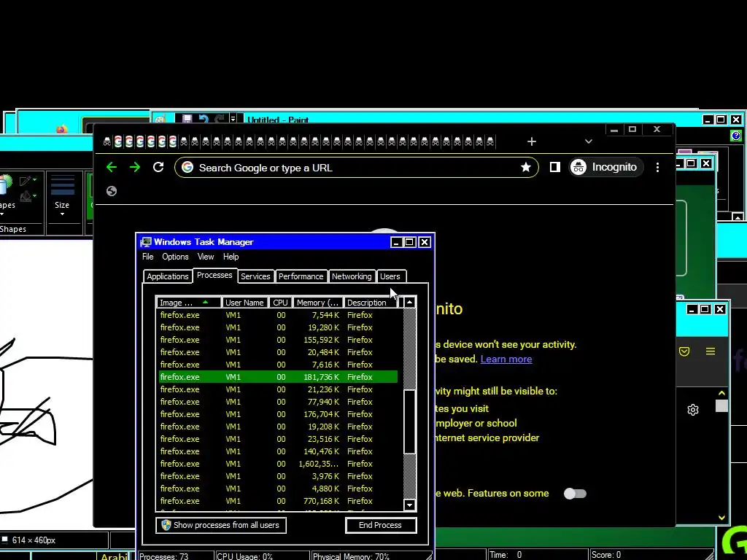The width and height of the screenshot is (747, 560).
Task: Click the Google logo in the address bar
Action: (x=187, y=167)
